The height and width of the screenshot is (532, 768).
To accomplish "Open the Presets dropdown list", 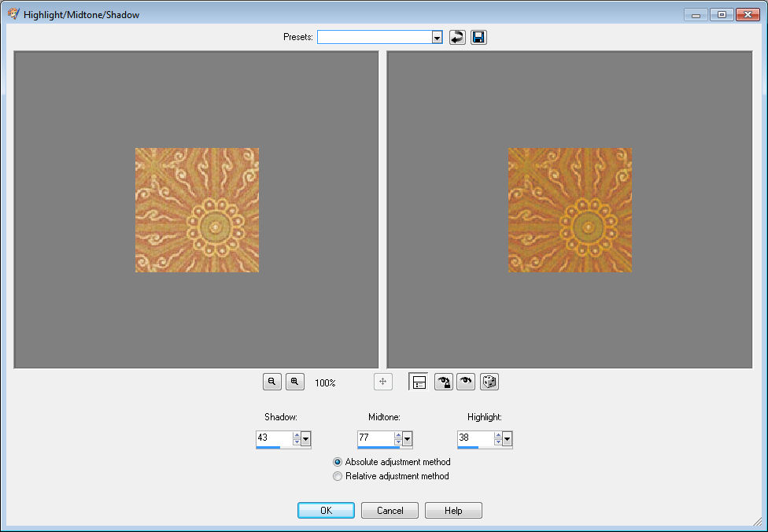I will 437,37.
